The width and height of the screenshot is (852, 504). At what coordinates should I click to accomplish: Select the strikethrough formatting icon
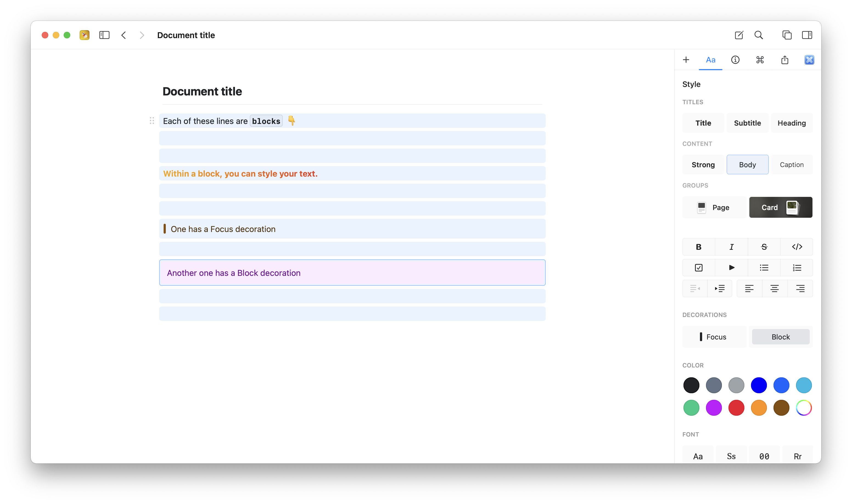pyautogui.click(x=764, y=247)
